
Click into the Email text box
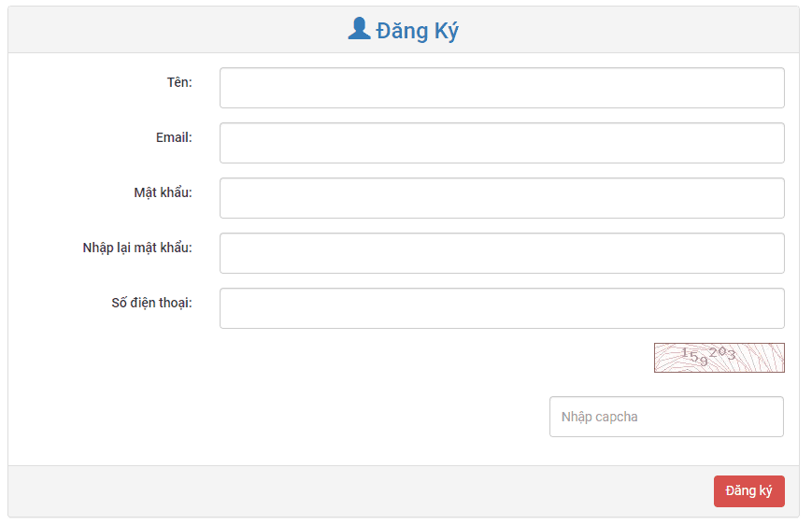click(502, 143)
